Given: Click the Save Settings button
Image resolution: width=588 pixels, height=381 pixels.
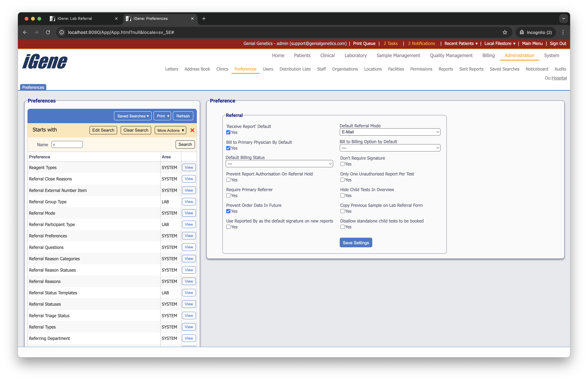Looking at the screenshot, I should [x=356, y=243].
